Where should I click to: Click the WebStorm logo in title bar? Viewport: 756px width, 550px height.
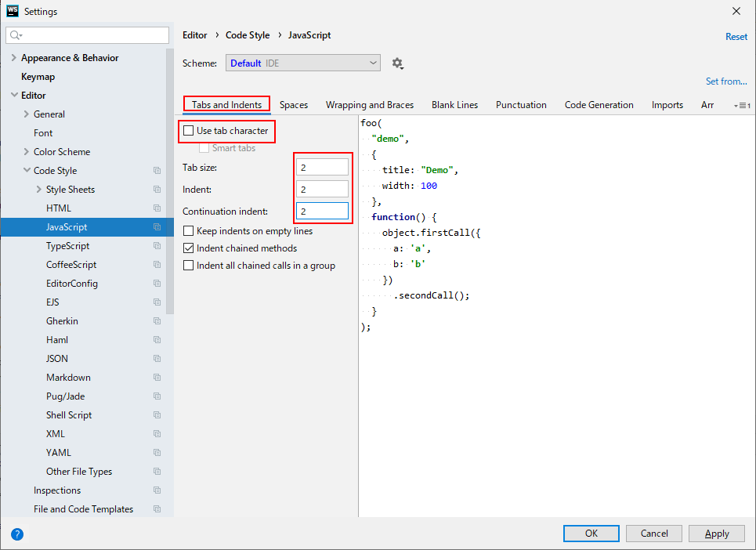coord(13,11)
